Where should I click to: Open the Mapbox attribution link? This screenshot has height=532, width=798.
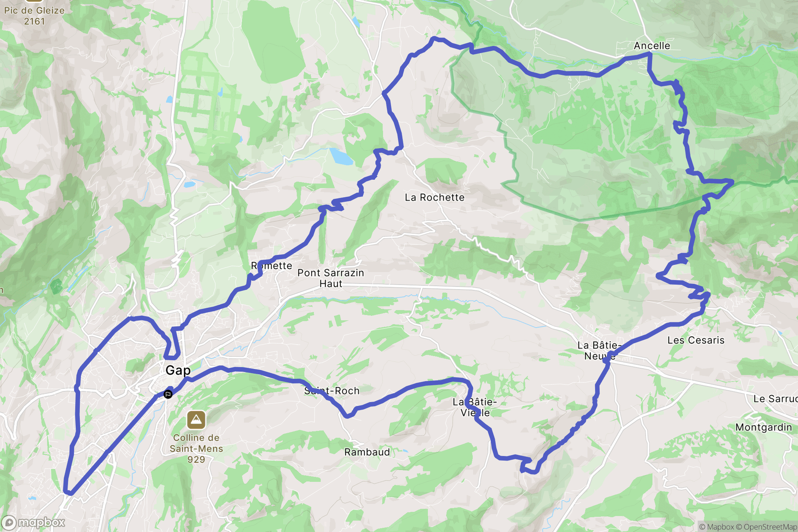tap(716, 527)
